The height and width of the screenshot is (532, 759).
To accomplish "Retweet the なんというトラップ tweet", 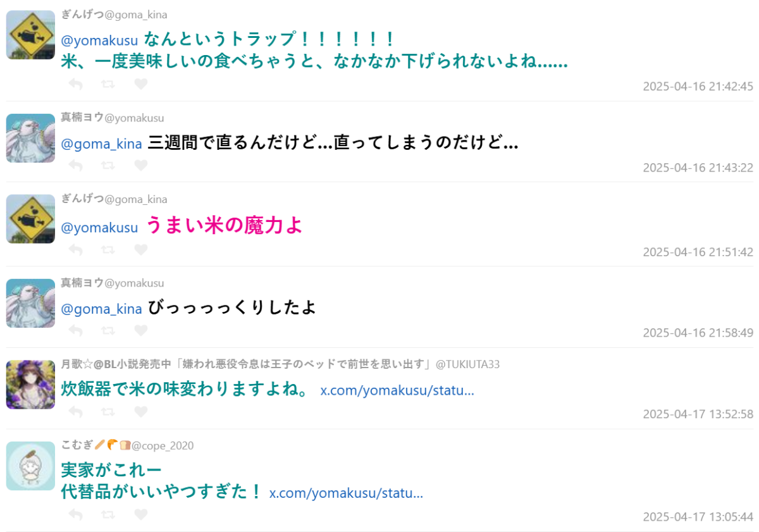I will click(108, 84).
